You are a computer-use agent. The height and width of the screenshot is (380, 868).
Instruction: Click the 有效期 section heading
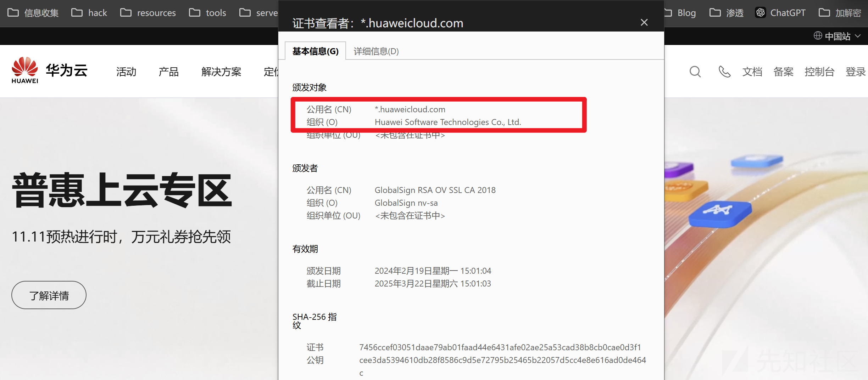(x=305, y=249)
